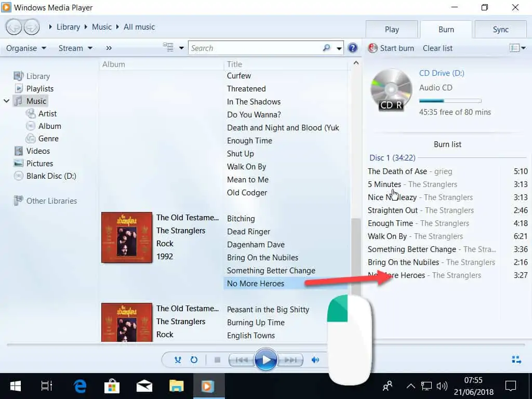
Task: Open the Help question mark icon
Action: (353, 48)
